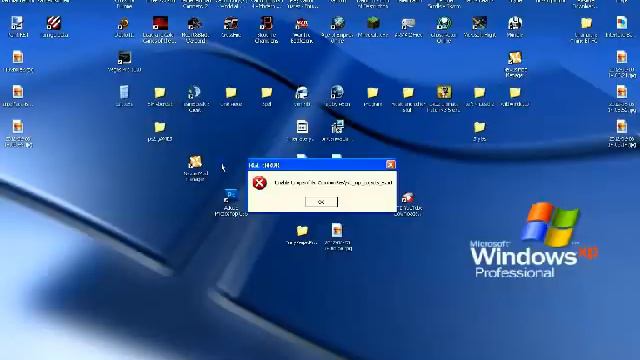
Task: Open the computer shortcut icon in top-left corner
Action: 18,23
